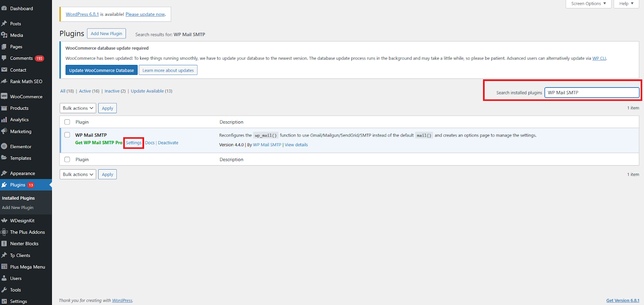Click the Plugins 13 update badge
The image size is (644, 305).
click(31, 185)
